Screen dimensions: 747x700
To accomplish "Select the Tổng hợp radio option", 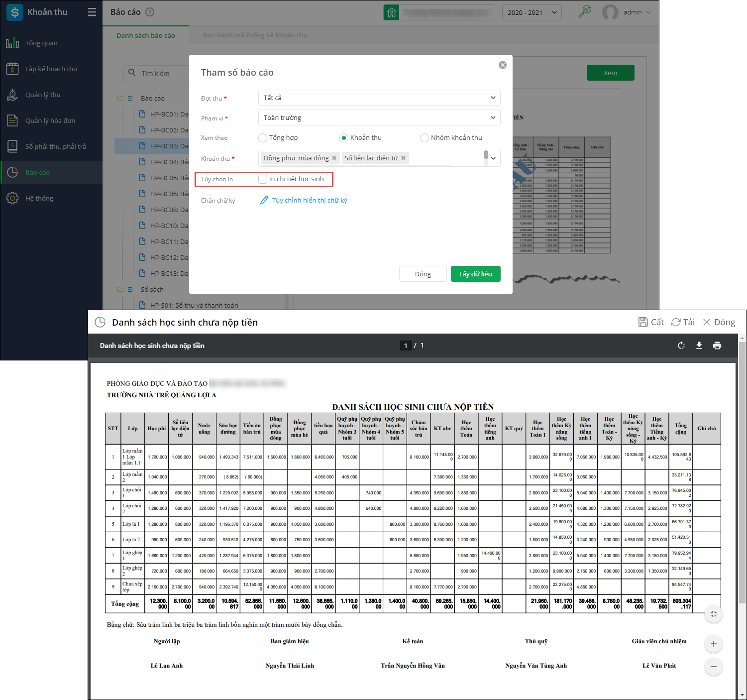I will (263, 138).
